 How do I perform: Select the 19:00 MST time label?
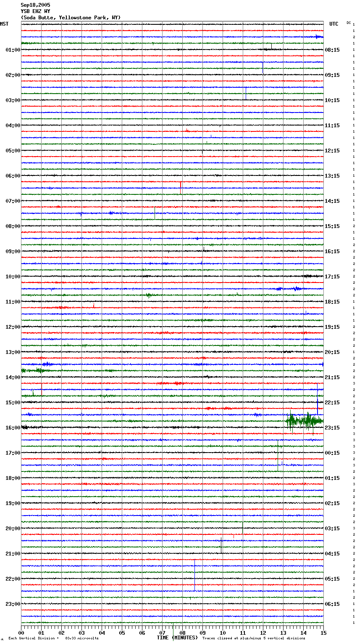pyautogui.click(x=13, y=503)
